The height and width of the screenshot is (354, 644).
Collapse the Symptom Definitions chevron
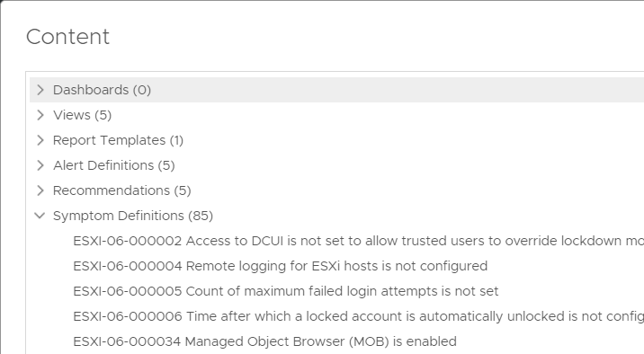pos(40,216)
